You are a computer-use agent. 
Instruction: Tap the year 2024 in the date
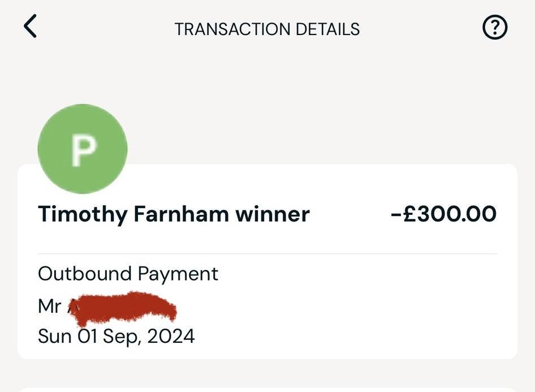[171, 336]
